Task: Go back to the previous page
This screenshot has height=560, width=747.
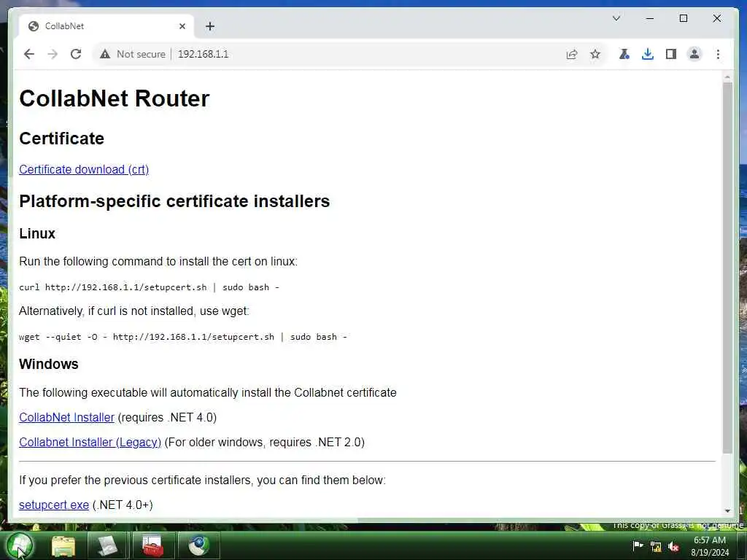Action: tap(29, 54)
